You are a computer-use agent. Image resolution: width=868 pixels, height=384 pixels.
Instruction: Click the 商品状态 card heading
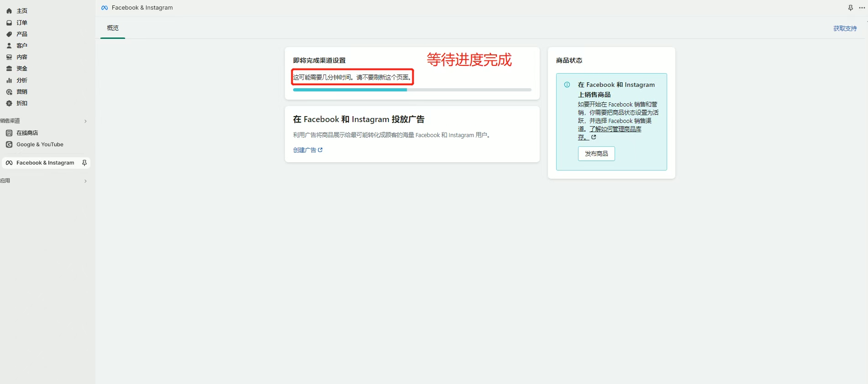point(569,60)
